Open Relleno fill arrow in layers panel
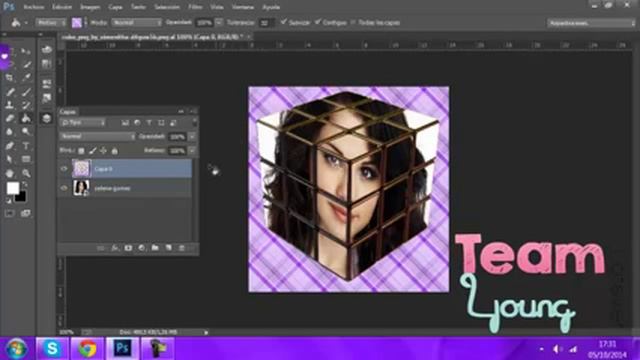The image size is (640, 360). pos(192,151)
